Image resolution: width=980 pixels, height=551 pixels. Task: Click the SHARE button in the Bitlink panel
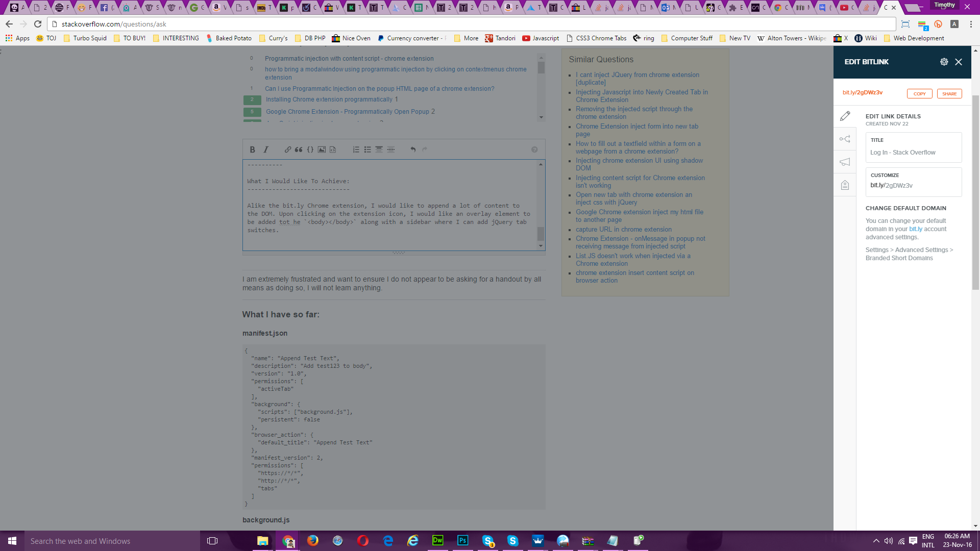click(949, 94)
